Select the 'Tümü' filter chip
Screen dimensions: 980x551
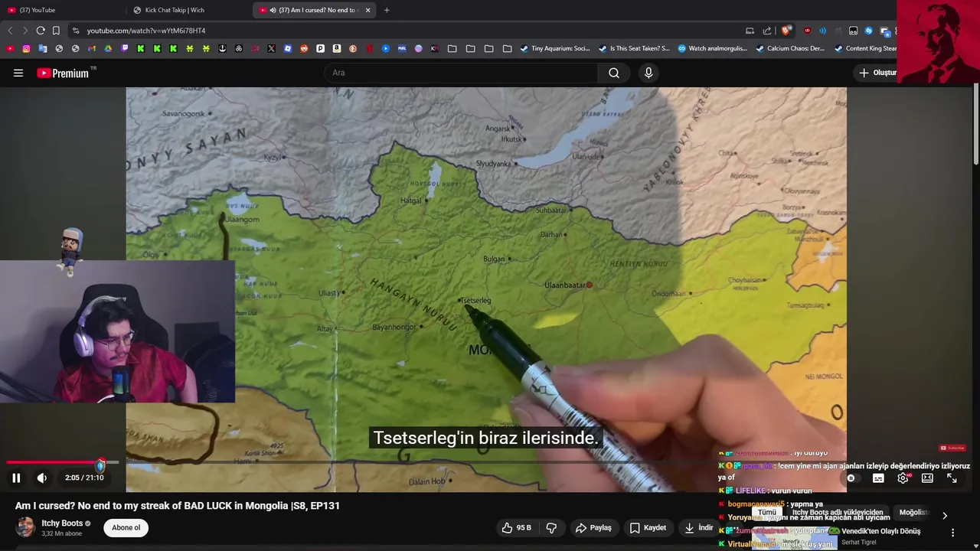tap(766, 513)
